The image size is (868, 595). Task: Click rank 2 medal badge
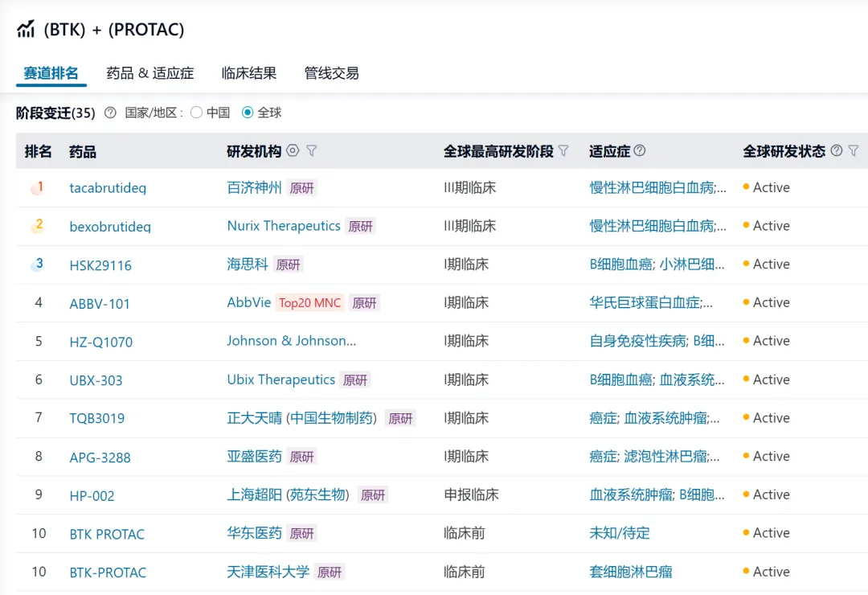(x=38, y=225)
